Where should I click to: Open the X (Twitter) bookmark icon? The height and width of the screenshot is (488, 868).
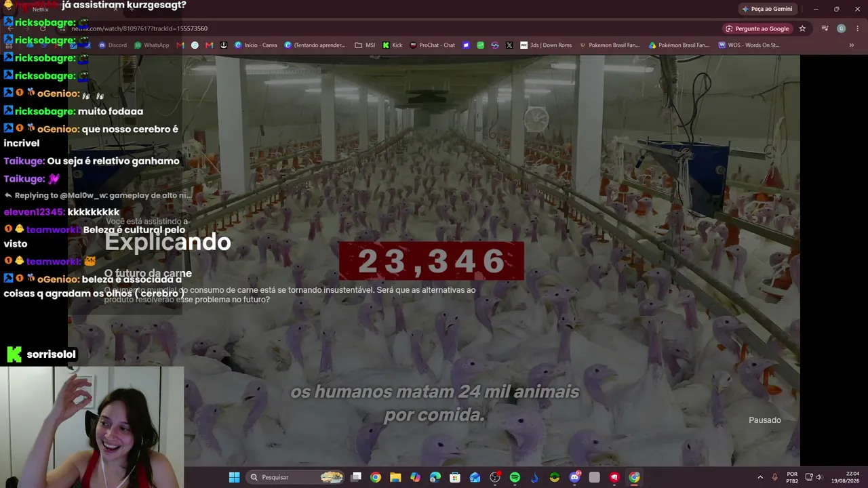tap(509, 45)
